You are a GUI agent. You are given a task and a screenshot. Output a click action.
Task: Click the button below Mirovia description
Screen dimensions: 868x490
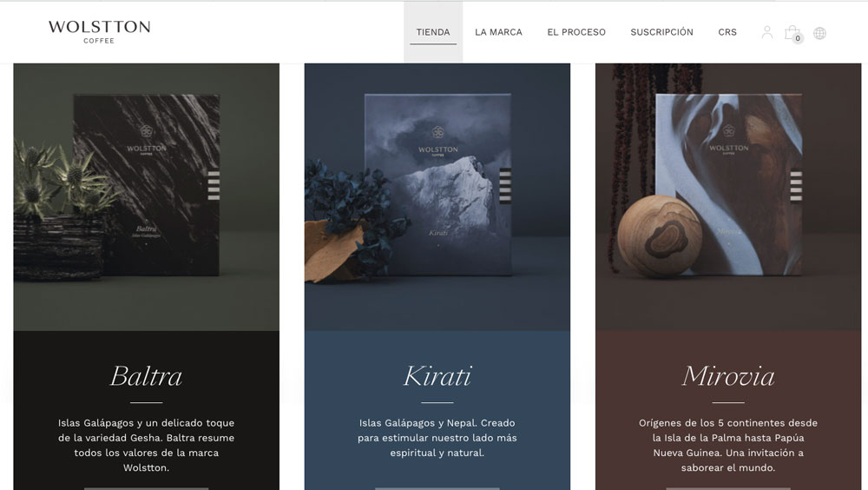pos(728,488)
